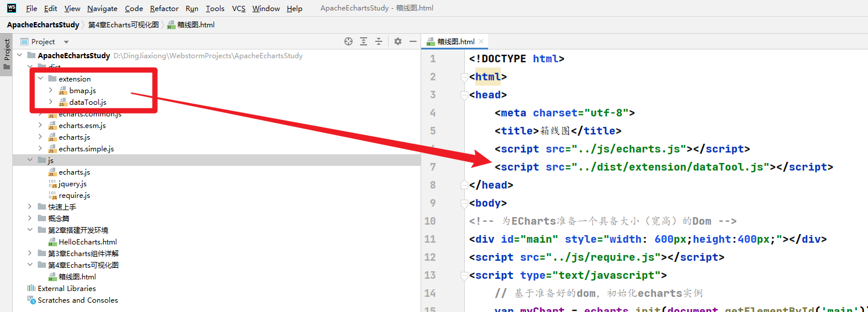Viewport: 868px width, 312px height.
Task: Click 箱线图.html in the breadcrumb bar
Action: 191,25
